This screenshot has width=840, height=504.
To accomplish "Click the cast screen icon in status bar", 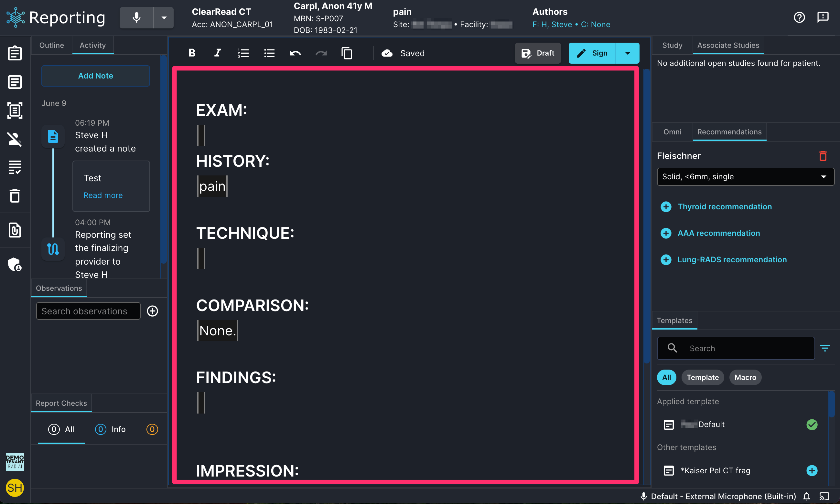I will coord(824,496).
